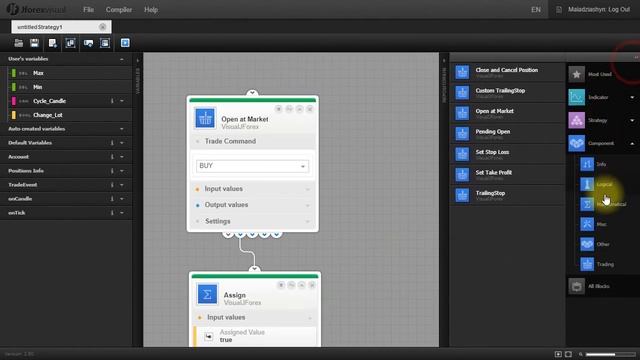The image size is (640, 360).
Task: Click the new strategy document toolbar icon
Action: tap(53, 43)
